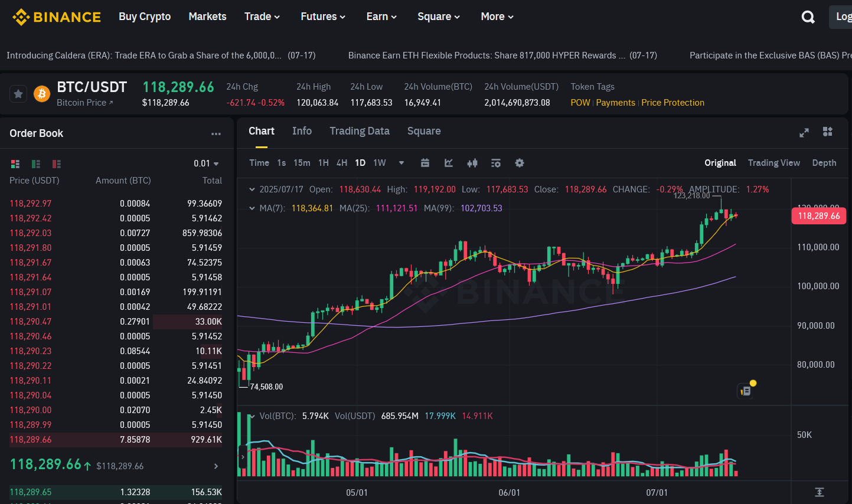Switch to Depth chart mode
The width and height of the screenshot is (852, 504).
(824, 163)
